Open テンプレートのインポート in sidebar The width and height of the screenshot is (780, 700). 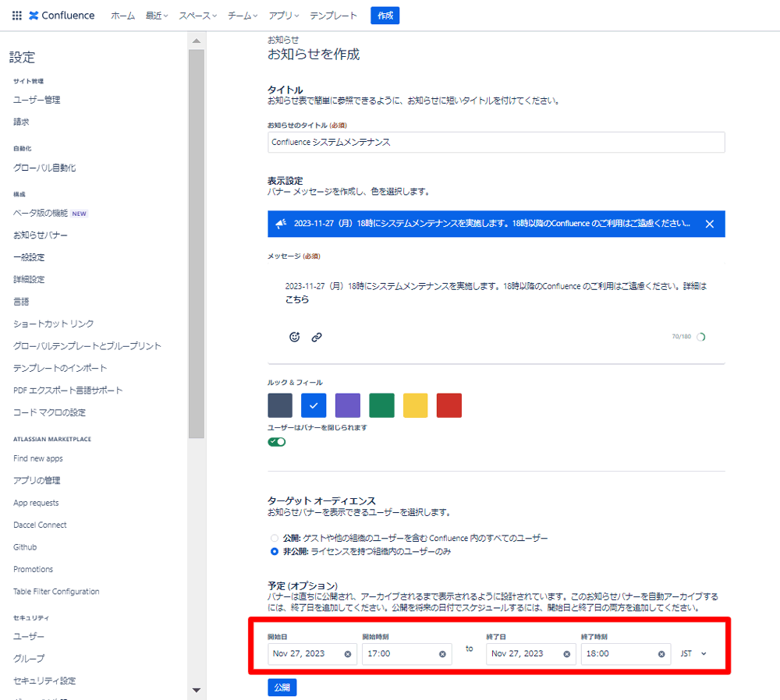pos(60,368)
